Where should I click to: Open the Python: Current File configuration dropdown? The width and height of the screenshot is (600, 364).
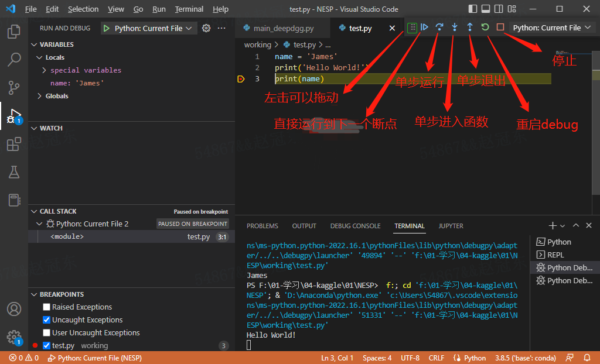149,28
